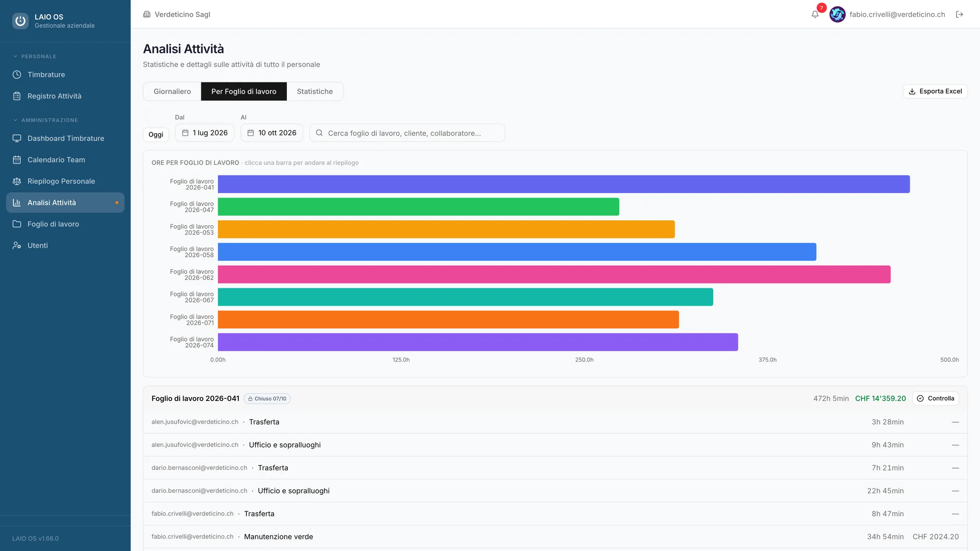
Task: Click the Analisi Attività chart icon
Action: [17, 203]
